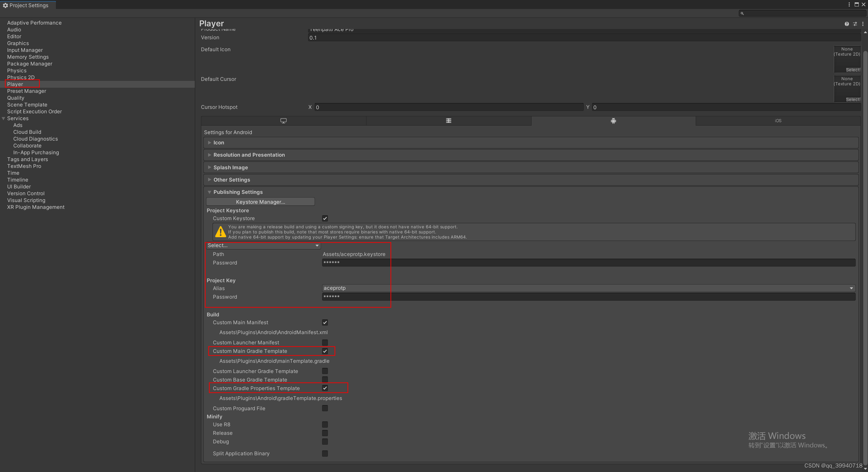Open the keystore Select... dropdown

coord(263,245)
